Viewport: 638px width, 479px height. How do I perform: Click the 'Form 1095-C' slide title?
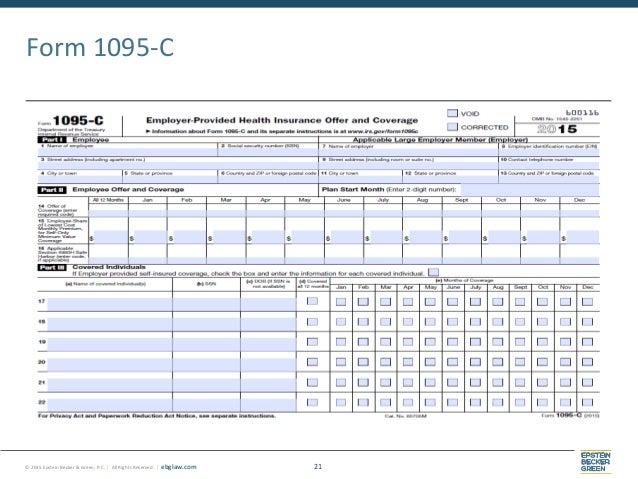(x=100, y=48)
